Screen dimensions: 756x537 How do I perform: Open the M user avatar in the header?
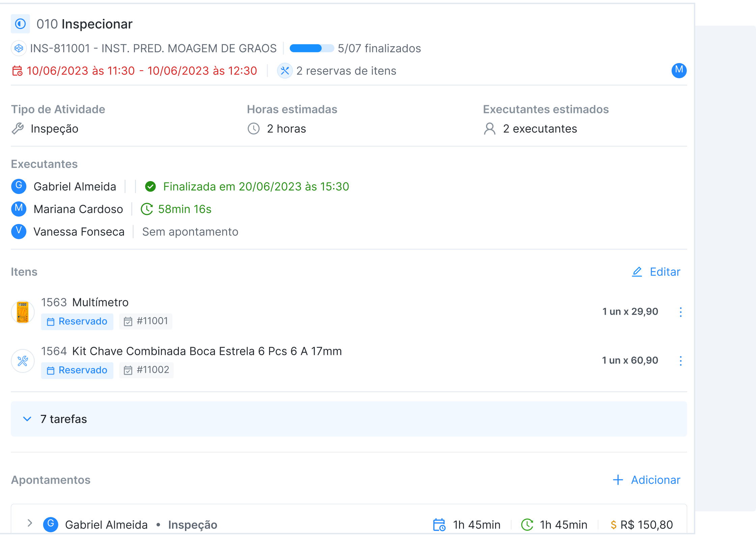click(679, 70)
